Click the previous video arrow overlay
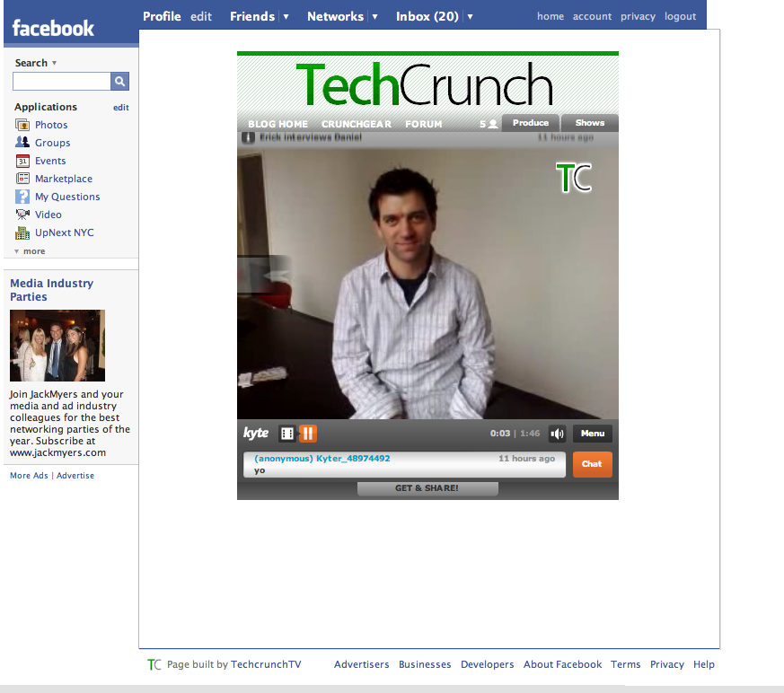 [x=264, y=274]
